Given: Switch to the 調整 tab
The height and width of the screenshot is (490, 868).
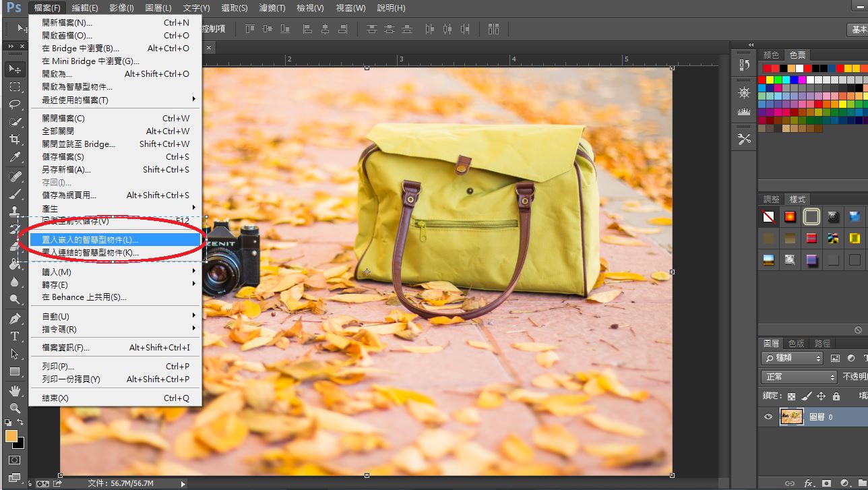Looking at the screenshot, I should tap(771, 200).
